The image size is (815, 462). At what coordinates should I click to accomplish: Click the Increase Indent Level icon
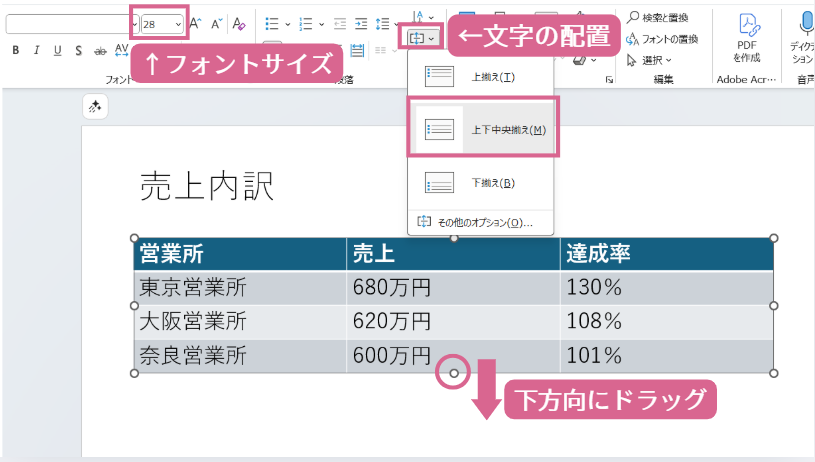tap(360, 23)
